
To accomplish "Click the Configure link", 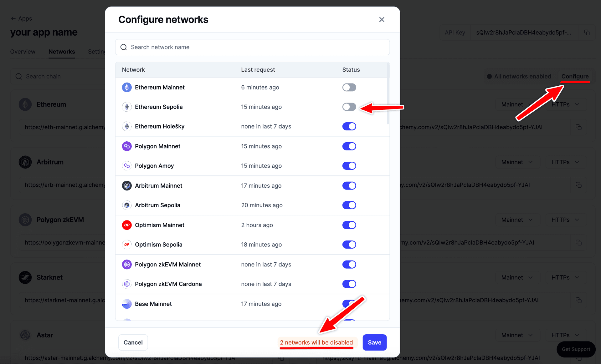I will [x=575, y=76].
